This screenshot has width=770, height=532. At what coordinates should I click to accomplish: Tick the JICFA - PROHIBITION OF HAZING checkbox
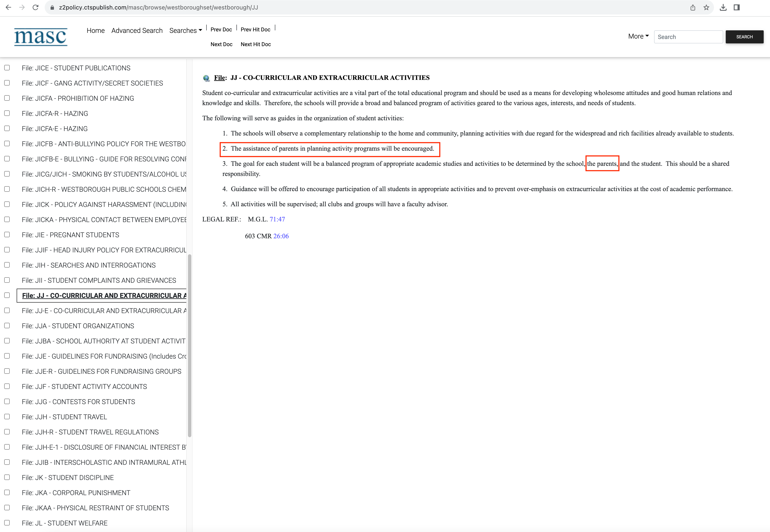[x=7, y=98]
